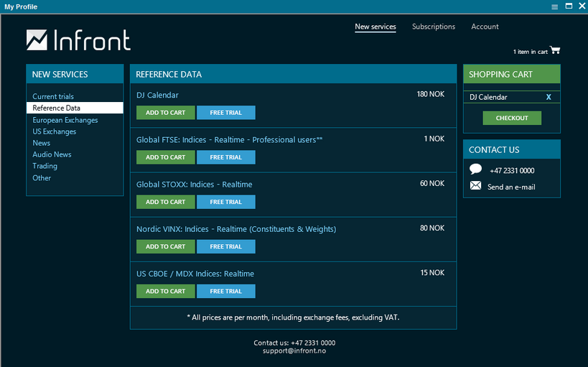
Task: Open the Audio News category
Action: click(x=52, y=154)
